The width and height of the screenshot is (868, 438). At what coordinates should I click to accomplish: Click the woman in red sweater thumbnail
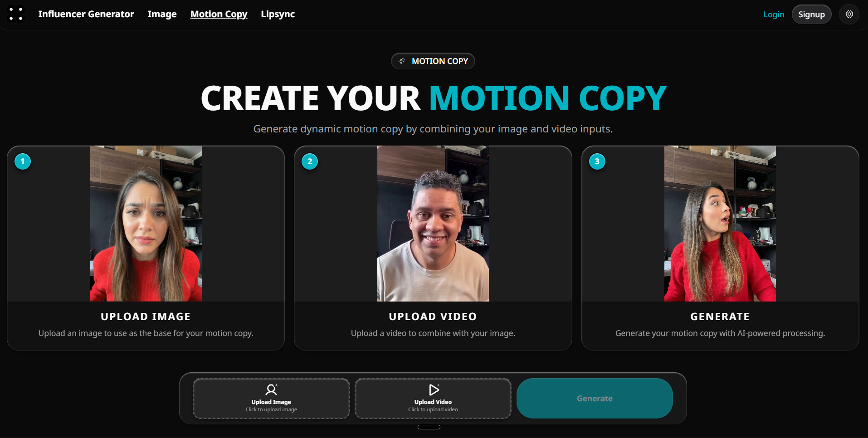(x=146, y=224)
